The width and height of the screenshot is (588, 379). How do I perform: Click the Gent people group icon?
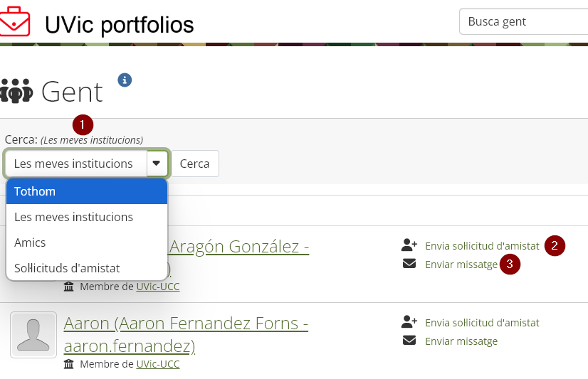[16, 90]
